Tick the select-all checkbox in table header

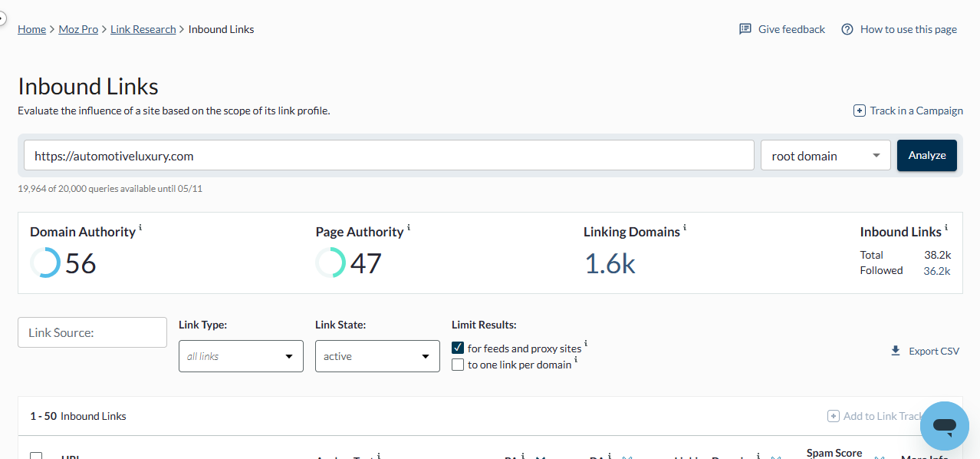point(36,456)
